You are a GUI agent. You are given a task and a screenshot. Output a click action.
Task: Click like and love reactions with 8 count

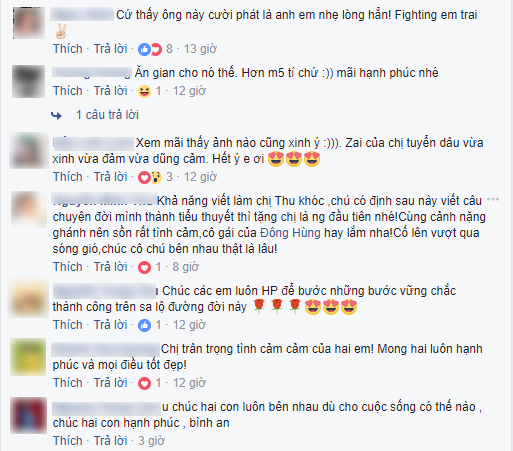click(155, 49)
